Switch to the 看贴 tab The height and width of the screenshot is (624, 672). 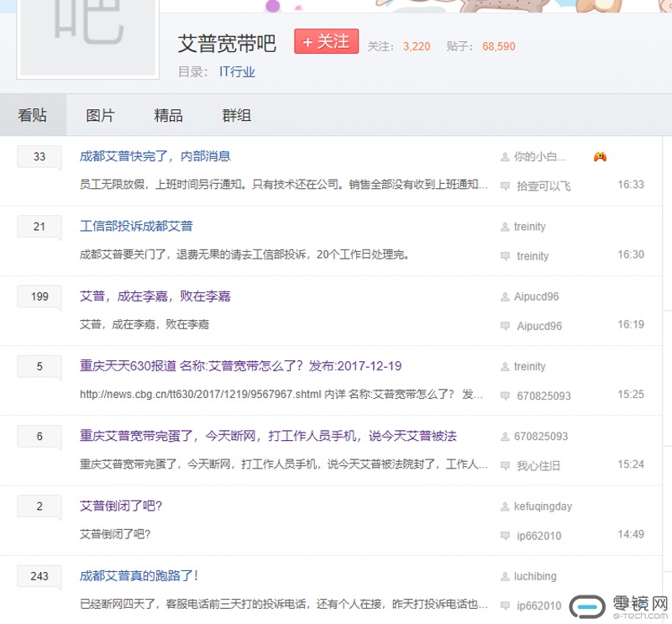point(33,115)
